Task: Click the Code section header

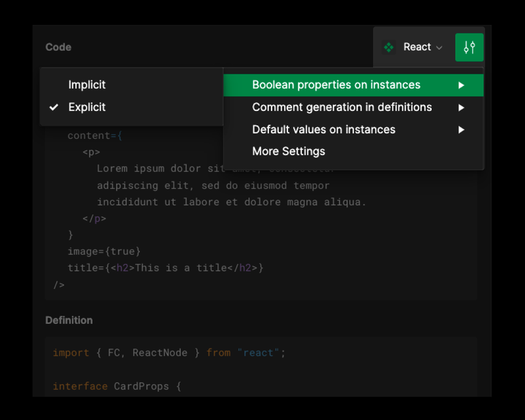Action: [x=58, y=47]
